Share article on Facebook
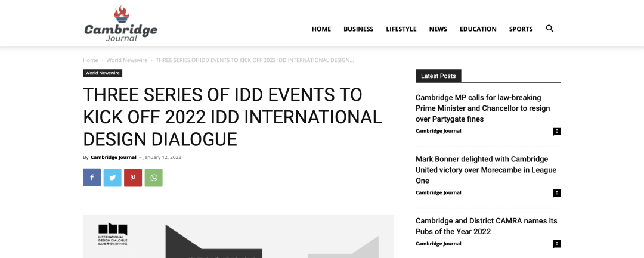This screenshot has height=258, width=644. click(x=92, y=178)
